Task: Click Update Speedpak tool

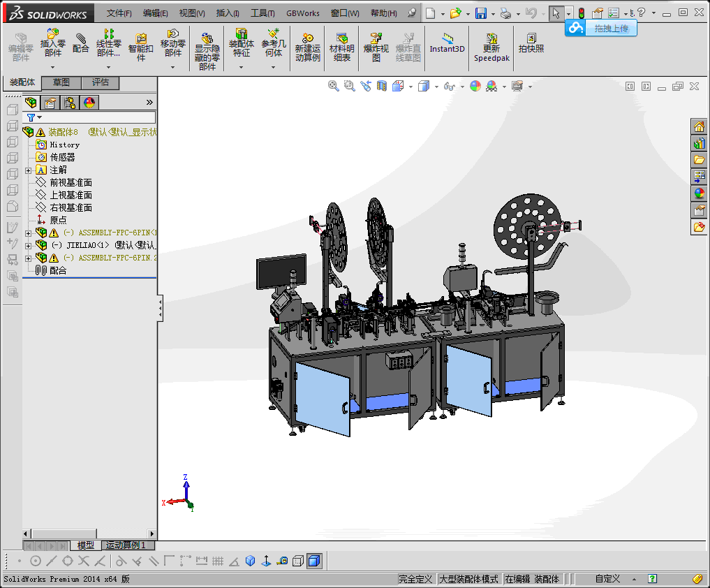Action: point(491,47)
